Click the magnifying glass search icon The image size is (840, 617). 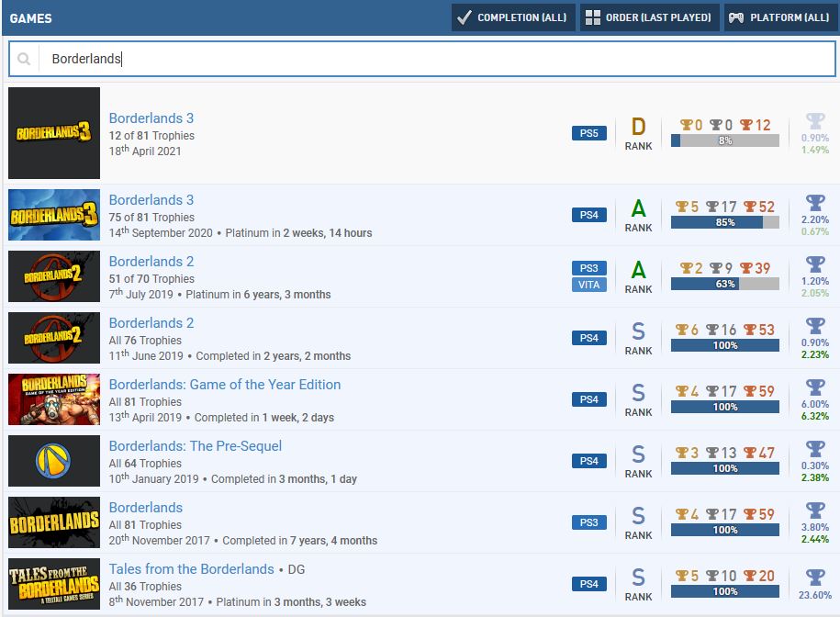click(x=24, y=59)
